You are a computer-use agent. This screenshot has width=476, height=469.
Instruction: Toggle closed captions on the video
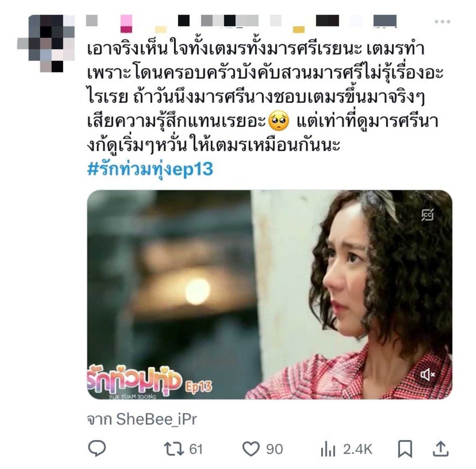click(427, 215)
